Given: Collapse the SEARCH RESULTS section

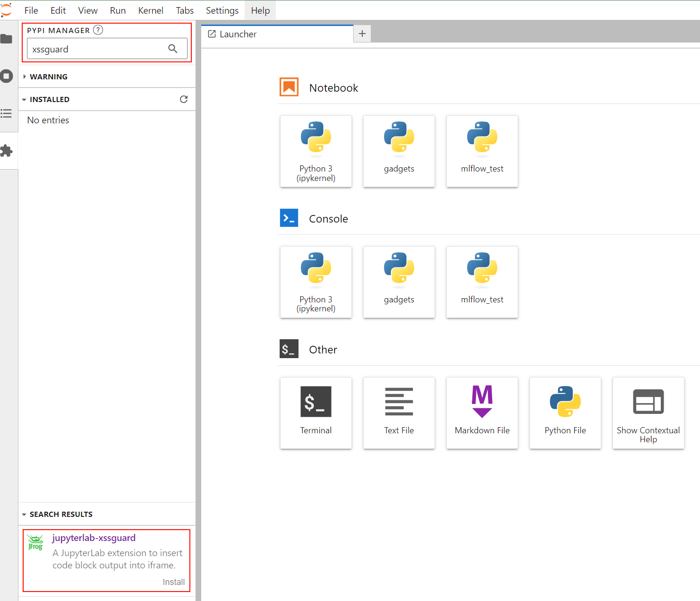Looking at the screenshot, I should click(61, 514).
